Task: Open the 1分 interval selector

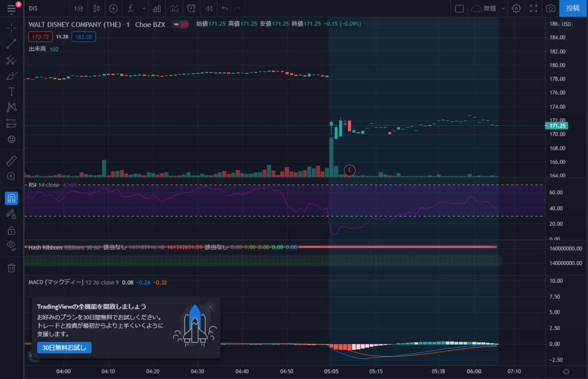Action: (x=78, y=8)
